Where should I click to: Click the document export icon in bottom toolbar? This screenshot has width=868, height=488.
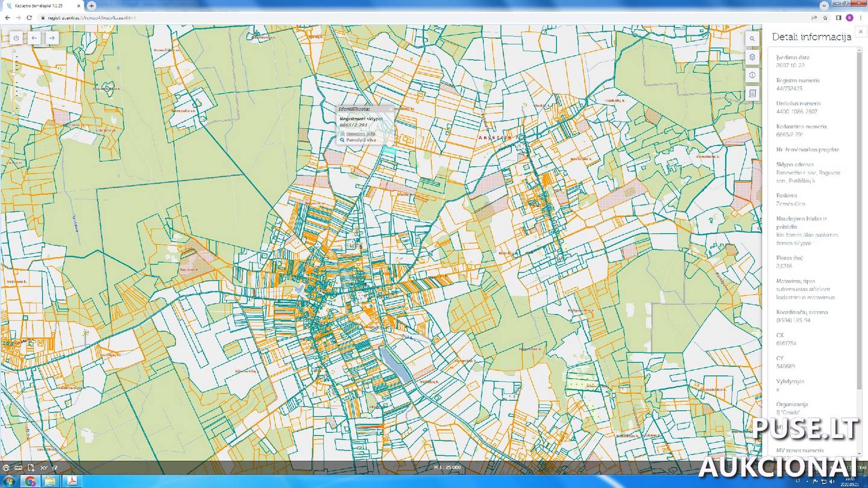[x=31, y=468]
